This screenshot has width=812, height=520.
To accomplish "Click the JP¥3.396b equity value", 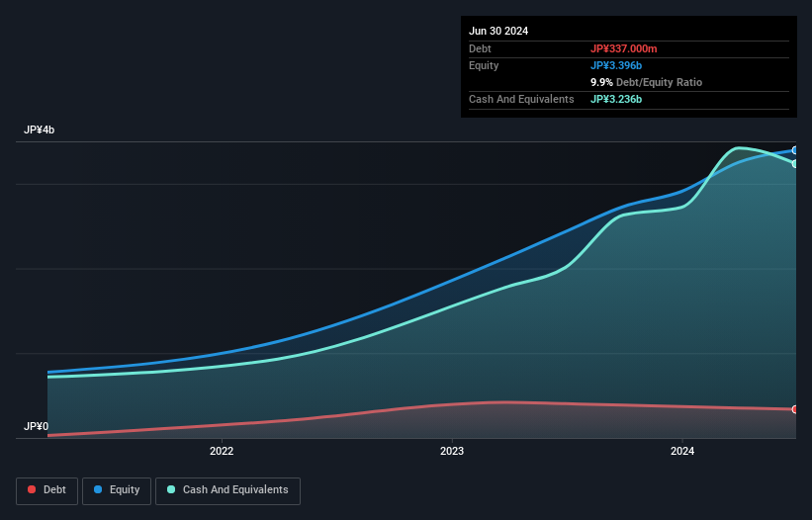I will (x=616, y=65).
